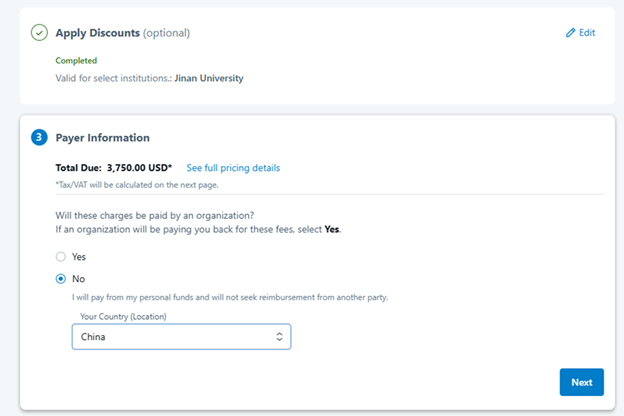Click the personal funds disclaimer text
624x416 pixels.
point(230,297)
